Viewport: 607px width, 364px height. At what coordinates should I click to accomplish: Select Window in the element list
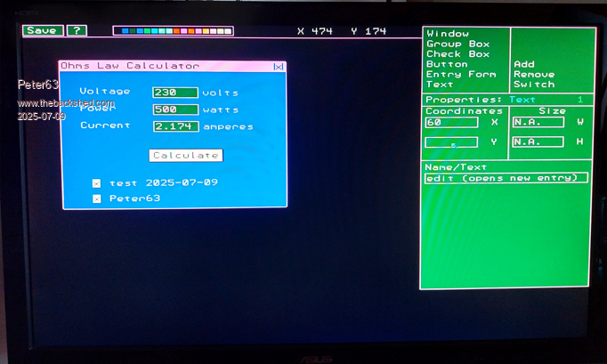pos(448,34)
